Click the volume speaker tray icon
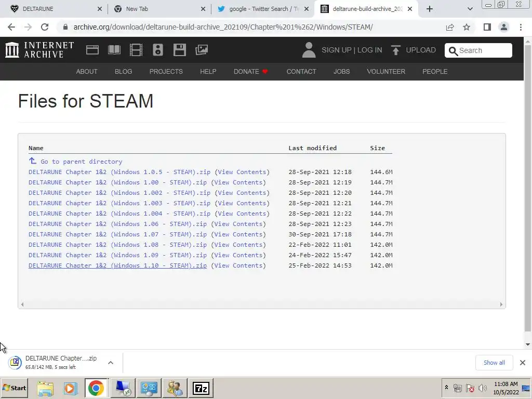The height and width of the screenshot is (399, 532). pyautogui.click(x=482, y=388)
